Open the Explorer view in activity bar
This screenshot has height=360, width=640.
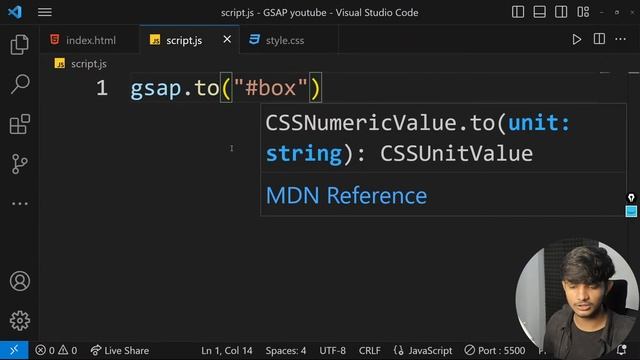pyautogui.click(x=20, y=44)
